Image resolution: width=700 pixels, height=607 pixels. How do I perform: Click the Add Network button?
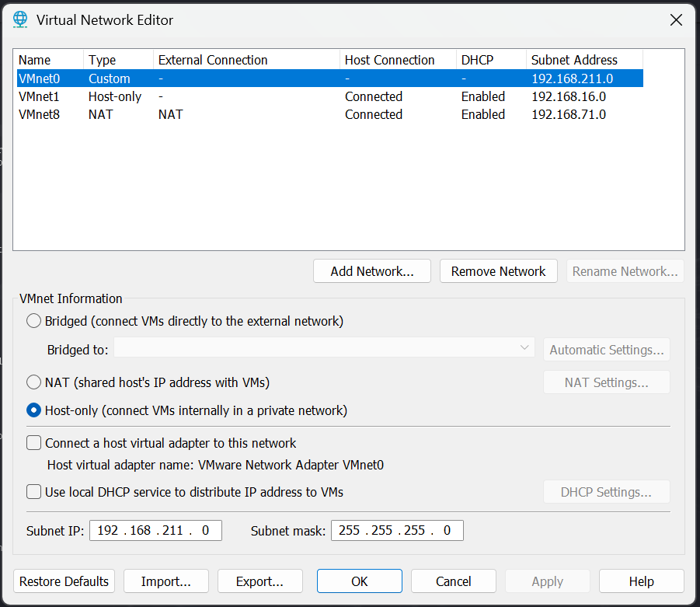pos(372,271)
